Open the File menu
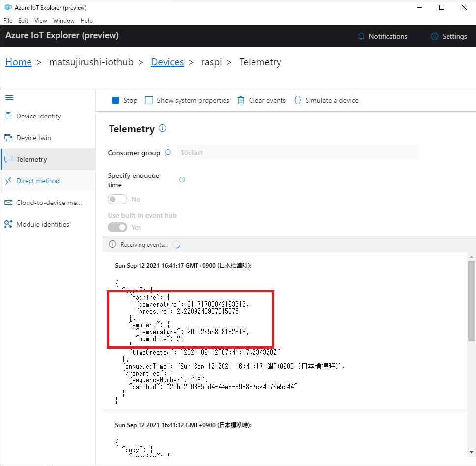Viewport: 476px width, 466px height. coord(8,20)
